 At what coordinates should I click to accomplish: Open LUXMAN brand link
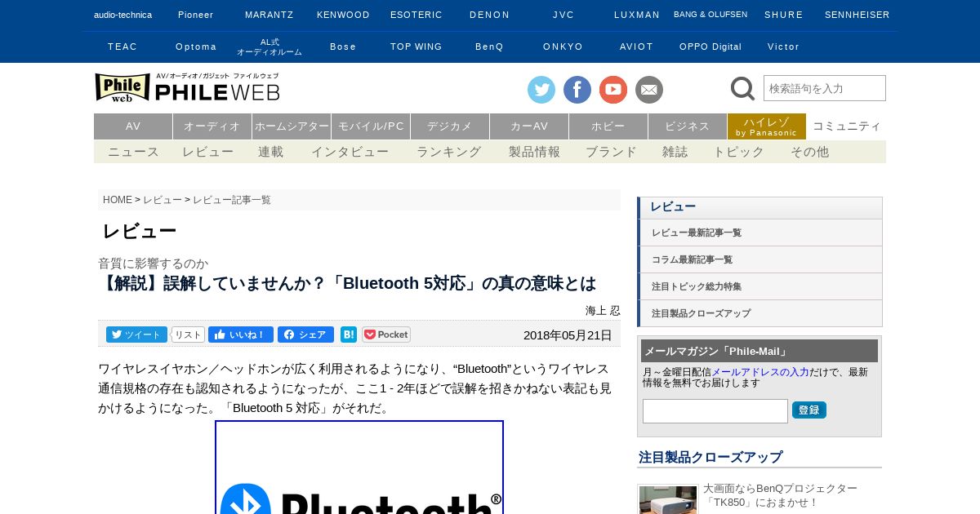pos(637,15)
